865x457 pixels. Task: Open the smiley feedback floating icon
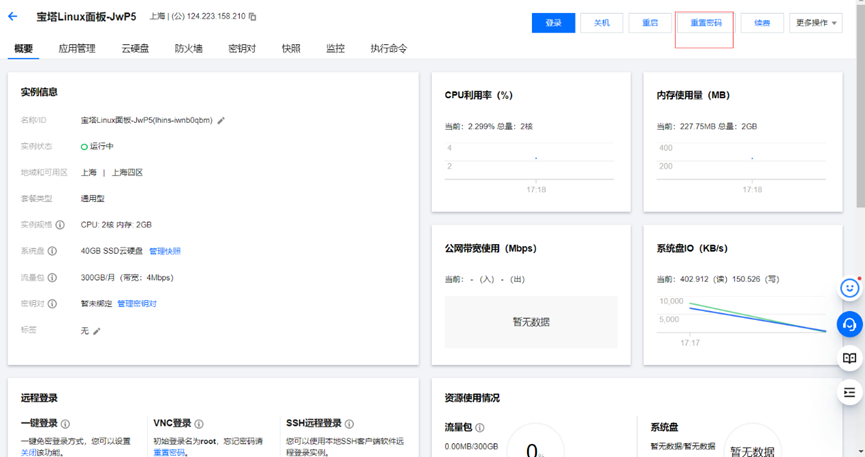(x=850, y=288)
